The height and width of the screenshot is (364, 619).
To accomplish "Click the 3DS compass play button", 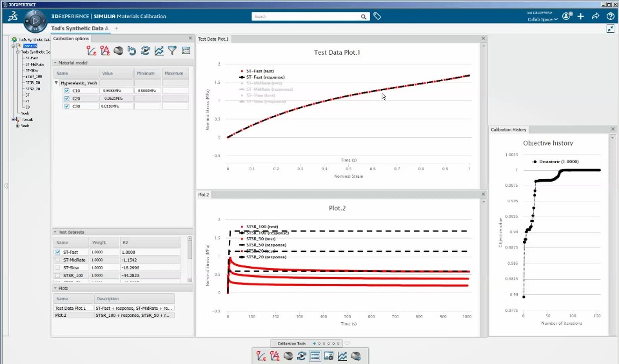I will [x=35, y=21].
